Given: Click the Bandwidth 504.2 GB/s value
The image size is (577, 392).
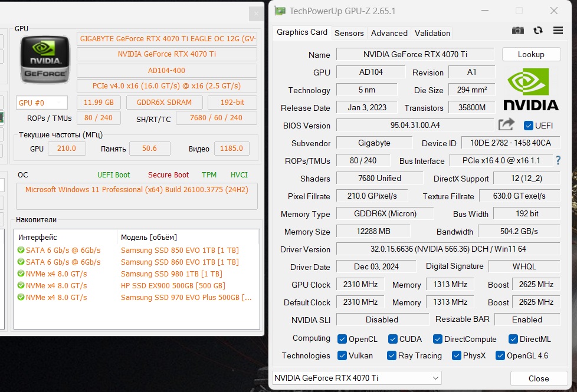Looking at the screenshot, I should click(519, 231).
